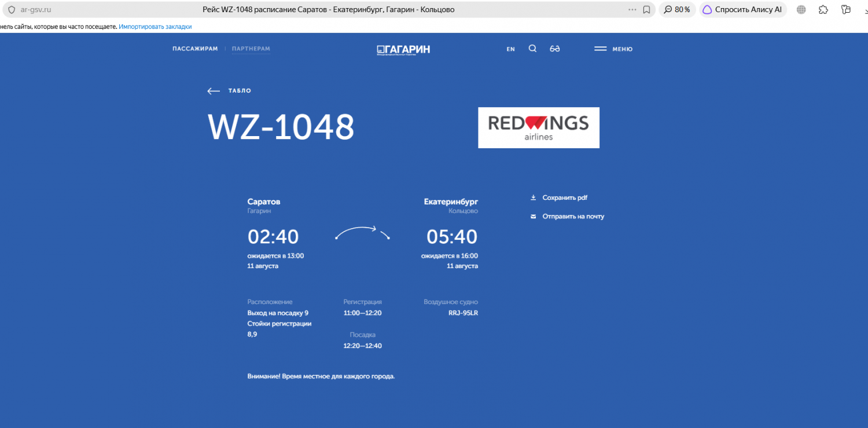Screen dimensions: 868x428
Task: Click the Сохранить pdf link text
Action: pos(565,197)
